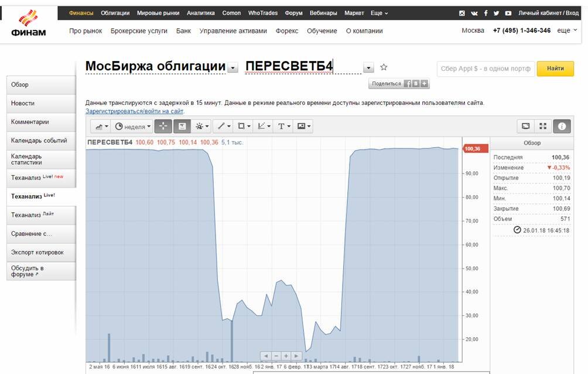Viewport: 588px width, 374px height.
Task: Open Finam's Instagram page
Action: pyautogui.click(x=462, y=13)
